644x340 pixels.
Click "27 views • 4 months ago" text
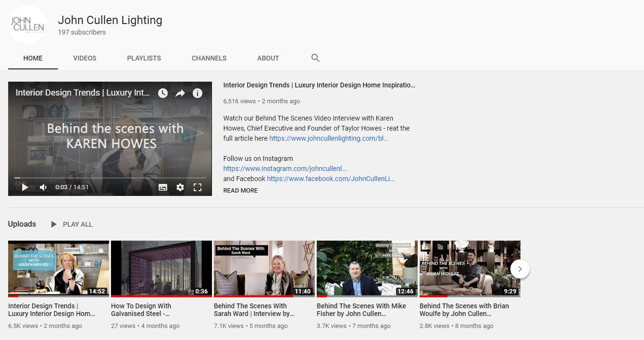click(x=145, y=326)
